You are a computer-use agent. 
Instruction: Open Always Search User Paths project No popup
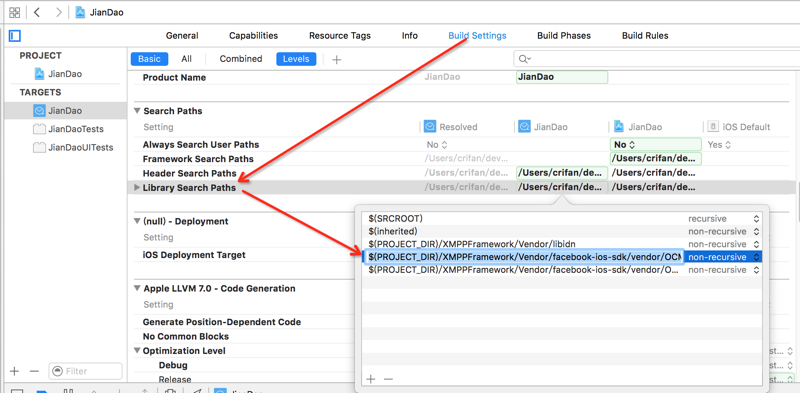pos(656,144)
